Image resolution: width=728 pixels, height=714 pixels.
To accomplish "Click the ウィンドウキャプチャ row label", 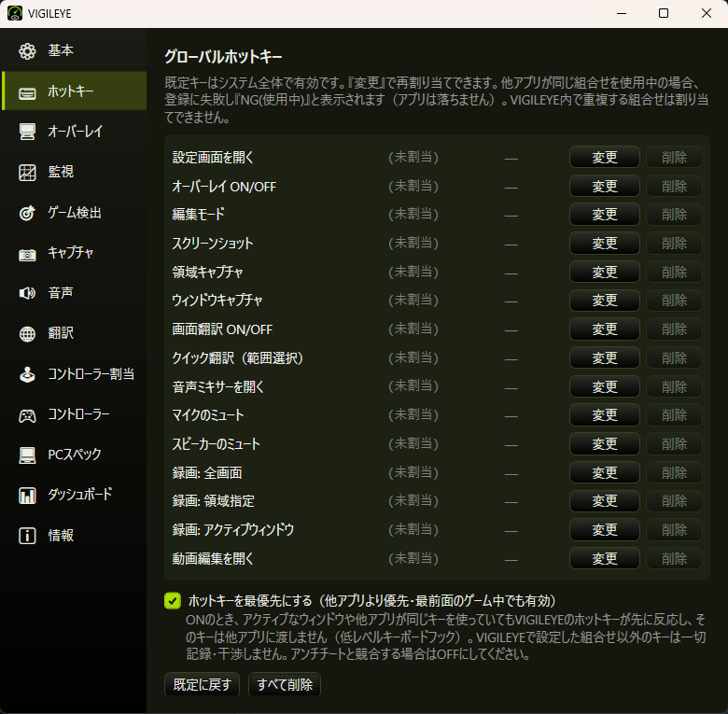I will (217, 301).
